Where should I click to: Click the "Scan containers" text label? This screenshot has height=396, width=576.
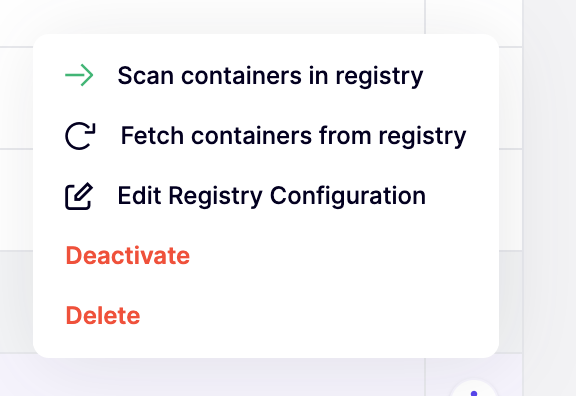click(210, 76)
